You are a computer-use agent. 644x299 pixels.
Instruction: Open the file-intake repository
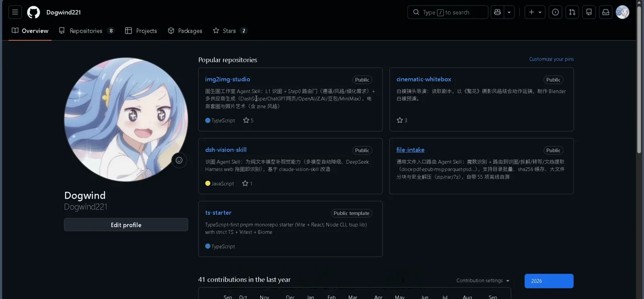tap(410, 150)
